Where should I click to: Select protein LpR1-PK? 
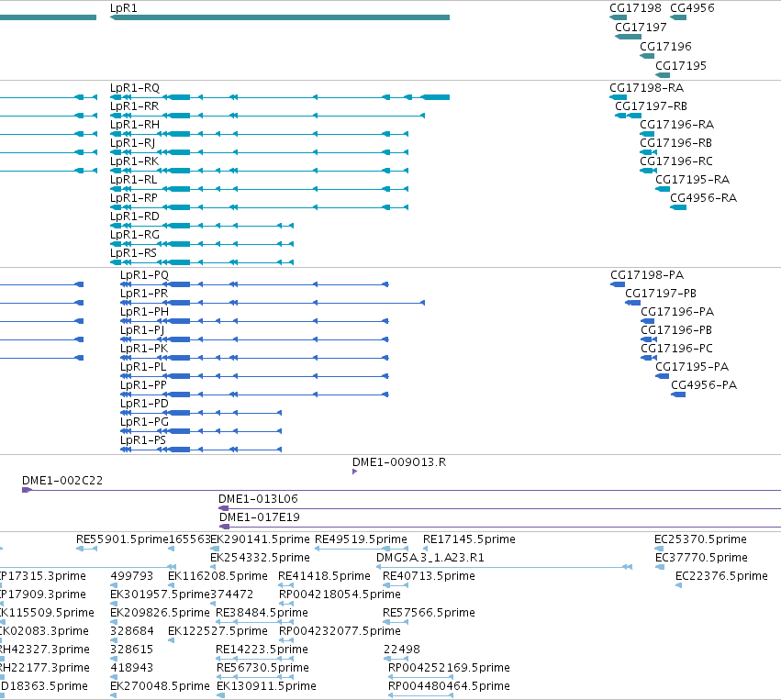[x=254, y=358]
